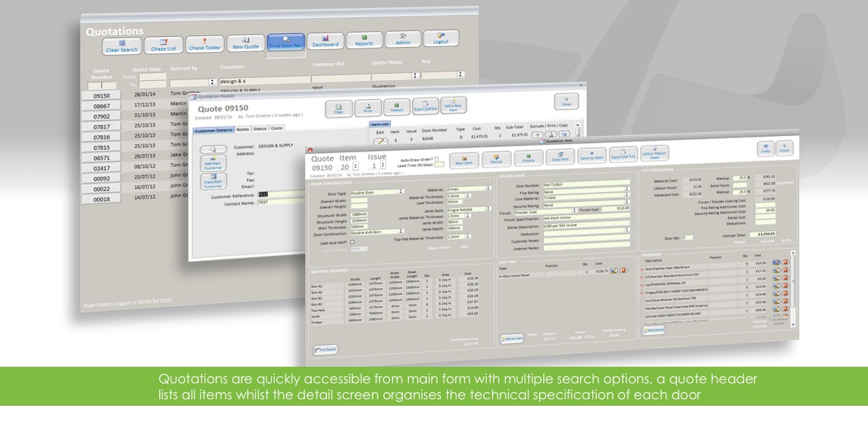Viewport: 868px width, 434px height.
Task: Click the Full Detail button
Action: pos(325,349)
